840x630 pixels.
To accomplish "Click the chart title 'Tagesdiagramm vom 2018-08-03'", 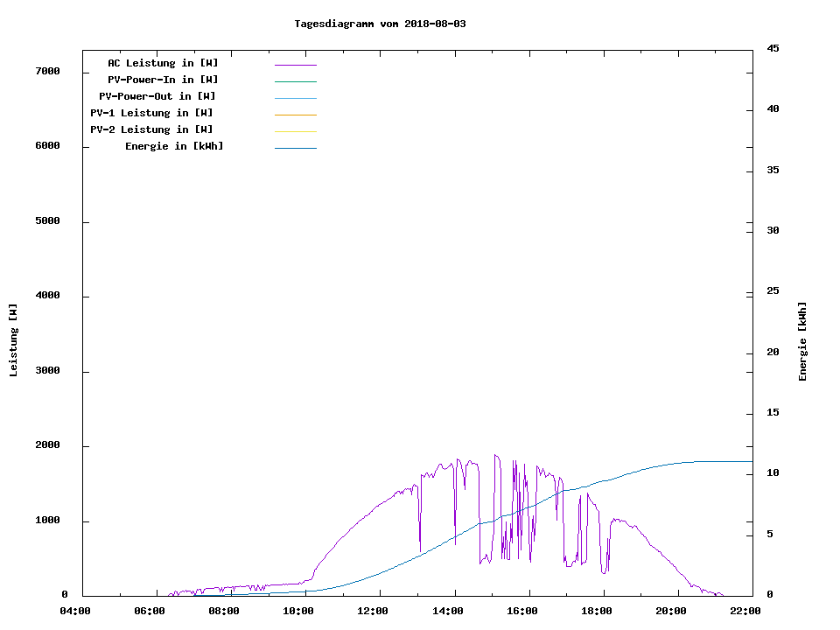I will point(380,24).
